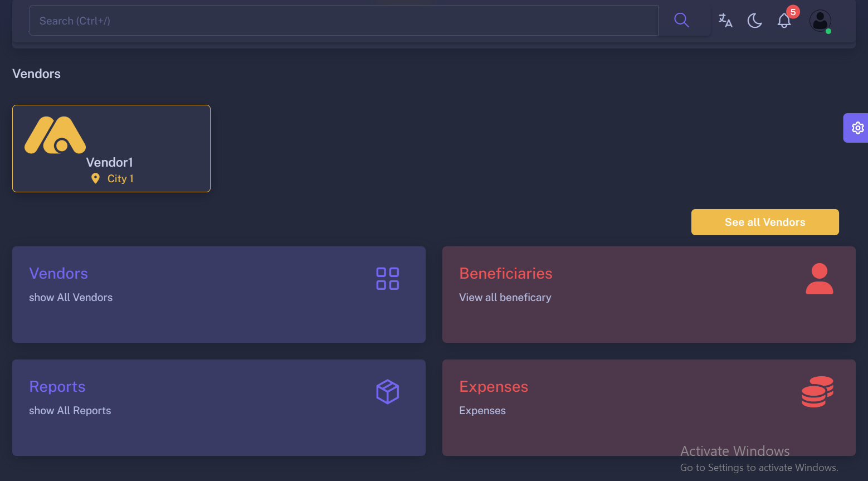This screenshot has width=868, height=481.
Task: Click 'show All Reports' subtitle text
Action: [70, 410]
